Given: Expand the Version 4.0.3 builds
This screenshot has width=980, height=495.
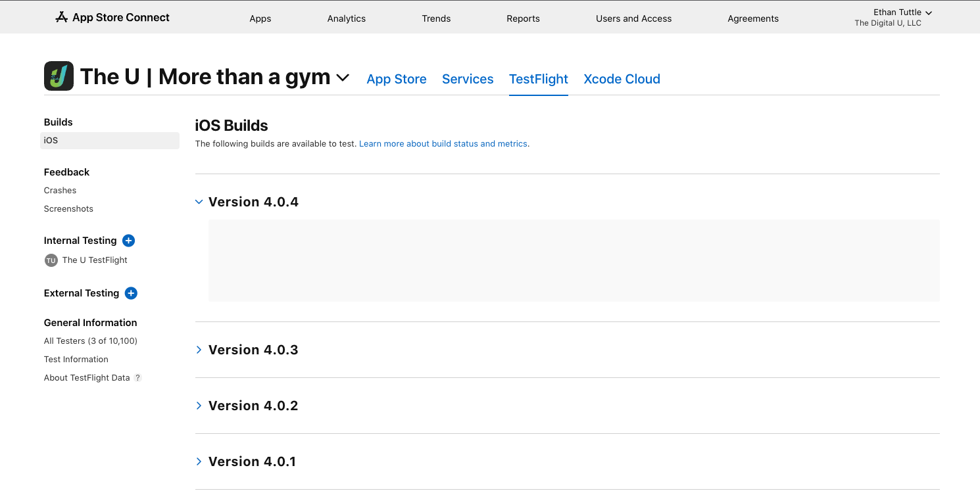Looking at the screenshot, I should [199, 350].
